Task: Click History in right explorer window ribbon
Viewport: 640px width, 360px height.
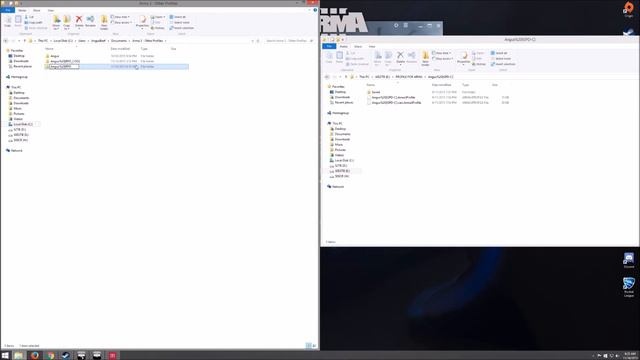Action: tap(479, 64)
